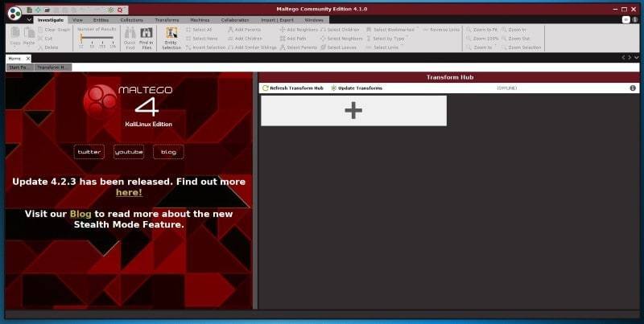The width and height of the screenshot is (644, 324).
Task: Adjust the Number of Results slider
Action: (x=82, y=38)
